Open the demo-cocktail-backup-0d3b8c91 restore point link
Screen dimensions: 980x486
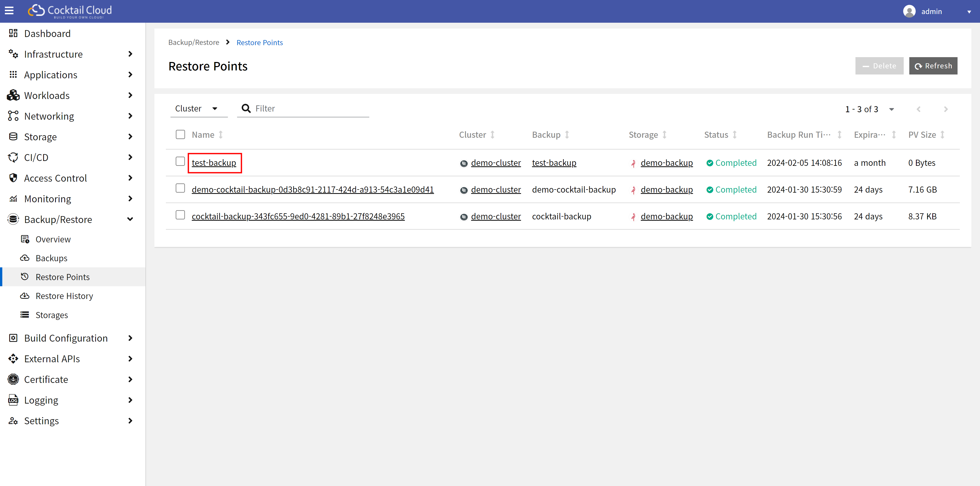click(x=312, y=189)
